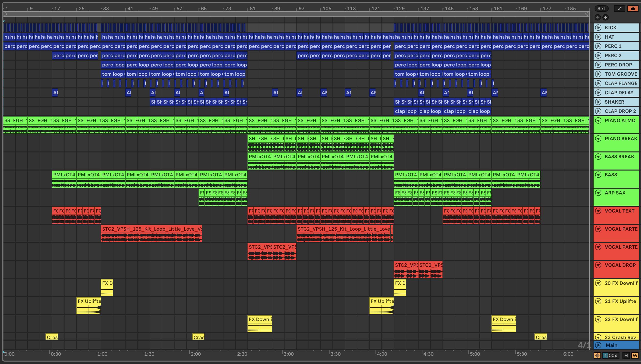Collapse the ARP SAX track arrow
Image resolution: width=641 pixels, height=364 pixels.
click(598, 193)
